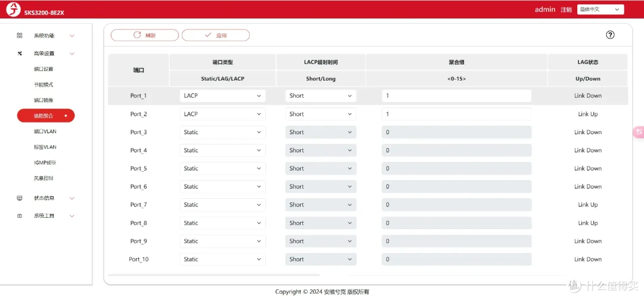Screen dimensions: 644x299
Task: Click the Apply (应用) button
Action: tap(216, 35)
